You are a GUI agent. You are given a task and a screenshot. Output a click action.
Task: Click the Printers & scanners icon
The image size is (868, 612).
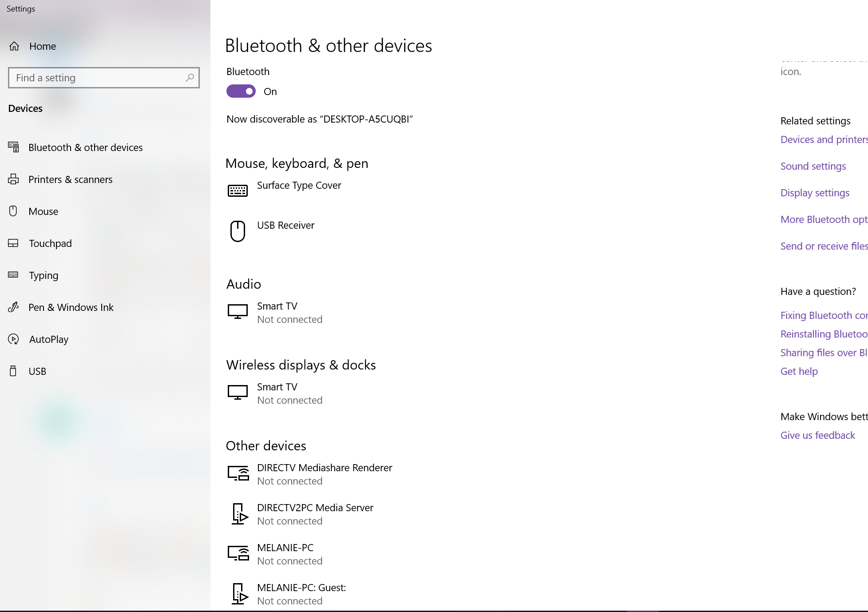[x=13, y=179]
